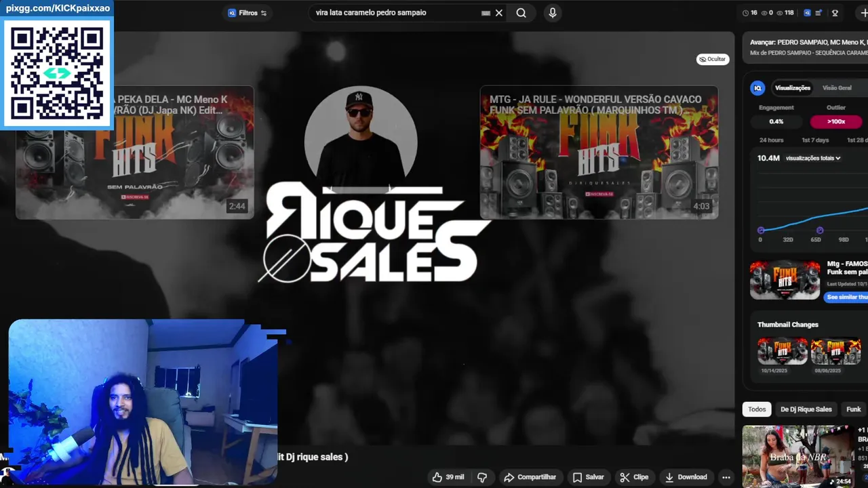Dislike the video with thumbs-down
Image resolution: width=868 pixels, height=488 pixels.
[x=482, y=477]
